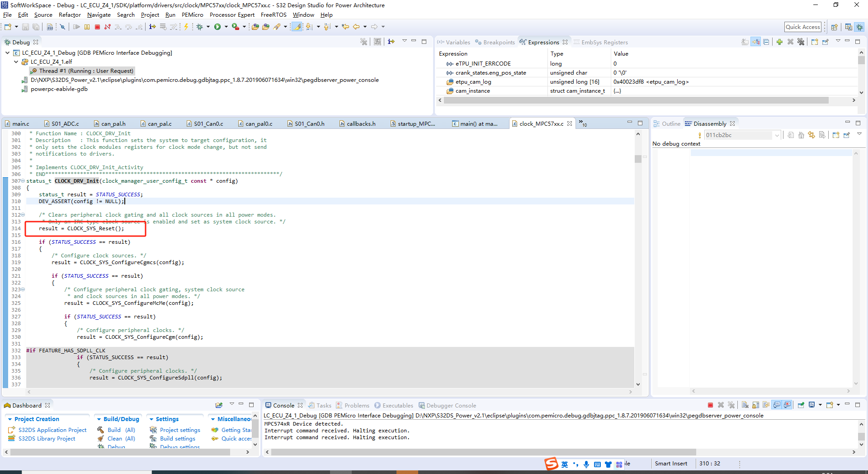Click the S32DS Application Project link
Image resolution: width=868 pixels, height=474 pixels.
(x=52, y=430)
